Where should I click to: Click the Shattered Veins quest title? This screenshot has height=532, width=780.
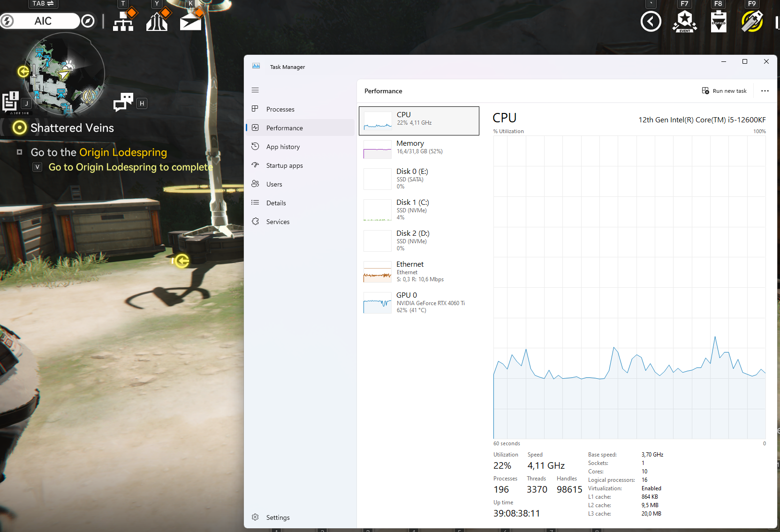coord(72,128)
